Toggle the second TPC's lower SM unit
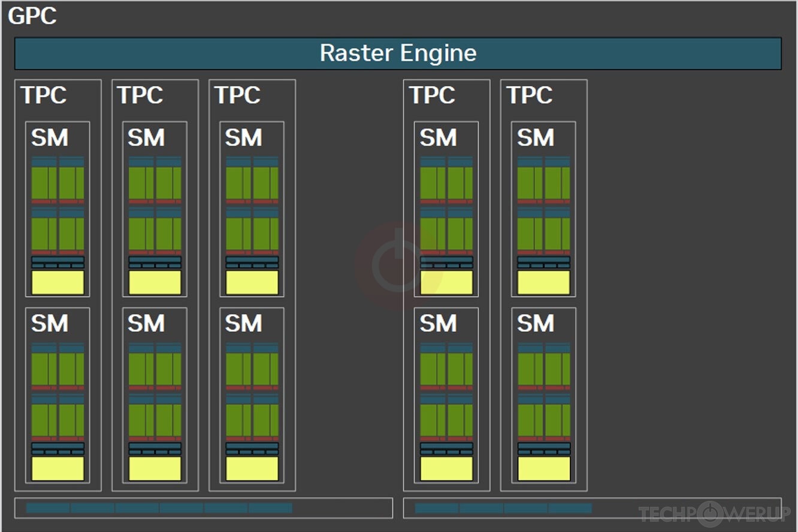 click(153, 395)
